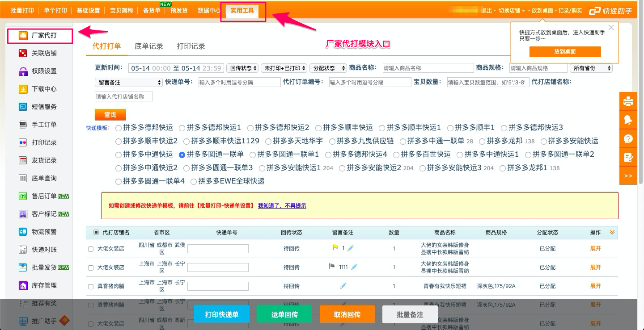The width and height of the screenshot is (644, 330).
Task: Switch to the 打印记录 tab in main panel
Action: (x=191, y=46)
